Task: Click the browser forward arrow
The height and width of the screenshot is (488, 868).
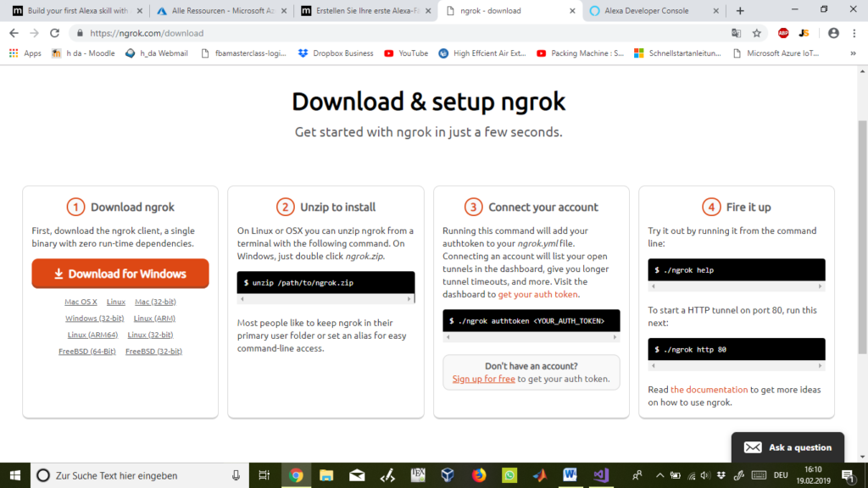Action: [34, 33]
